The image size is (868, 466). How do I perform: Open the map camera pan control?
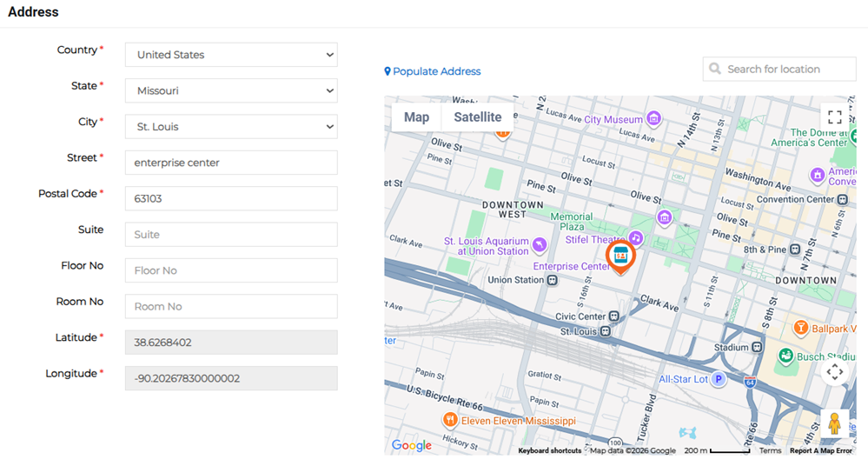tap(835, 372)
